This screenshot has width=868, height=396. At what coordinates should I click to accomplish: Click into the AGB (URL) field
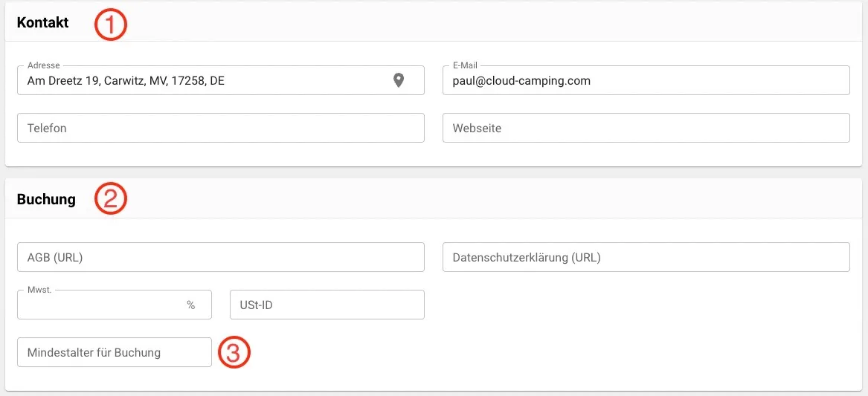(221, 257)
